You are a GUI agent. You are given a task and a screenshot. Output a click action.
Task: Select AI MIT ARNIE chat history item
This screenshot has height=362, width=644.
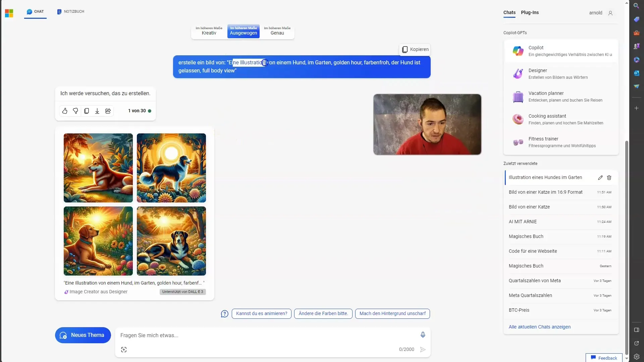[x=523, y=222]
